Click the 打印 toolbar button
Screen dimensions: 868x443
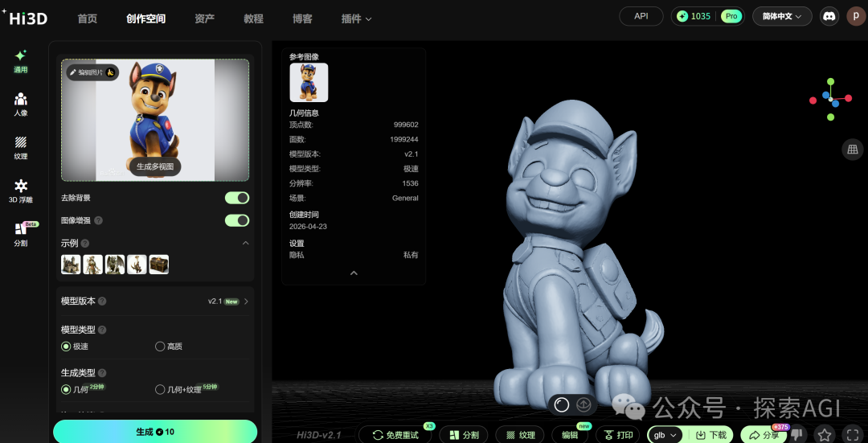(618, 435)
